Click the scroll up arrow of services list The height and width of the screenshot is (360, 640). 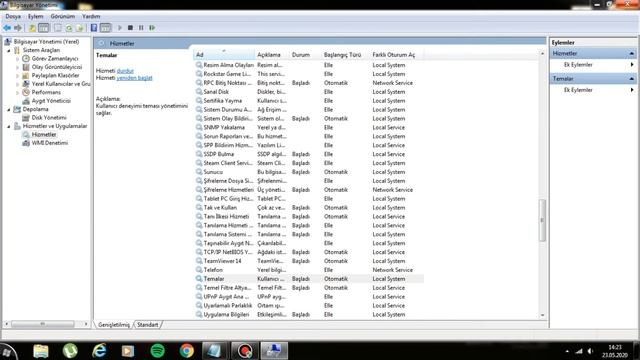coord(542,53)
